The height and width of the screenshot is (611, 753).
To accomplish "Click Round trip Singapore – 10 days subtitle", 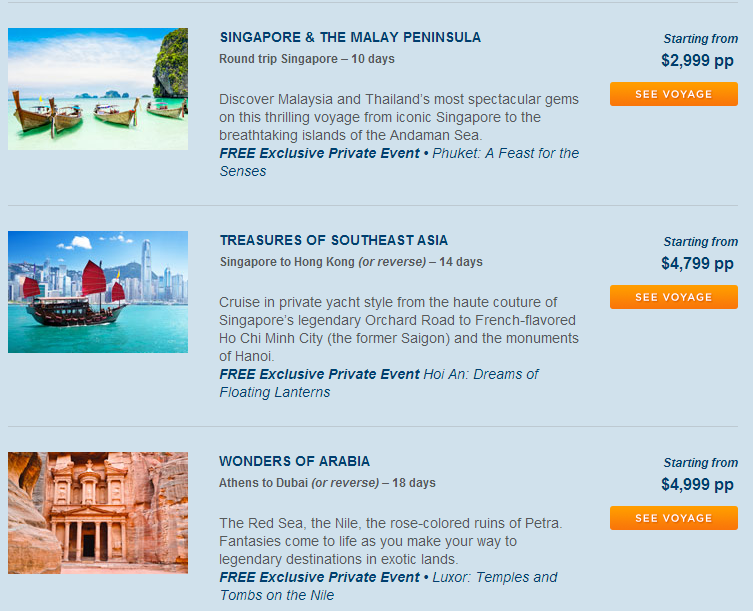I will click(x=307, y=59).
